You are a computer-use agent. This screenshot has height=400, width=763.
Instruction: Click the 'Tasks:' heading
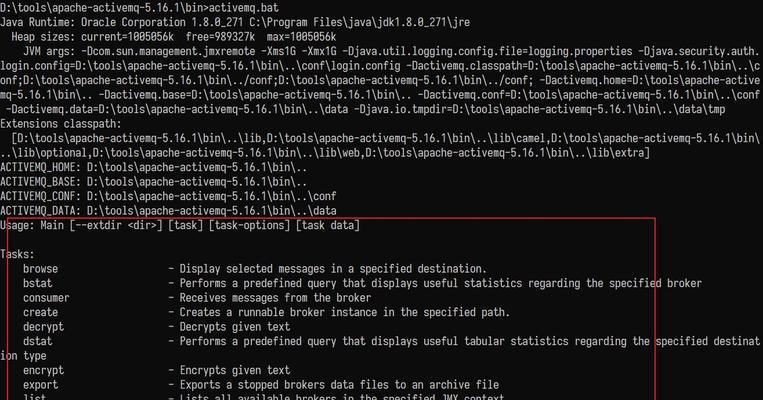point(18,254)
